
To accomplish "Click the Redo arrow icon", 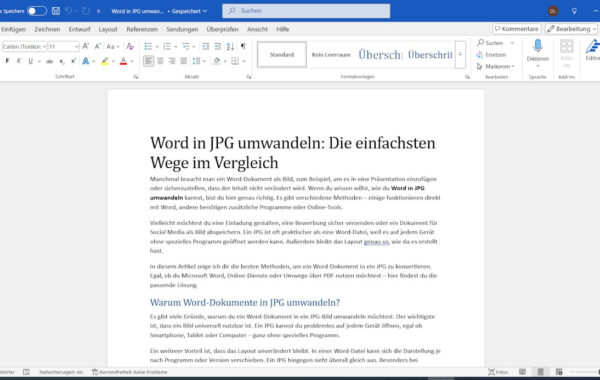I will (86, 11).
